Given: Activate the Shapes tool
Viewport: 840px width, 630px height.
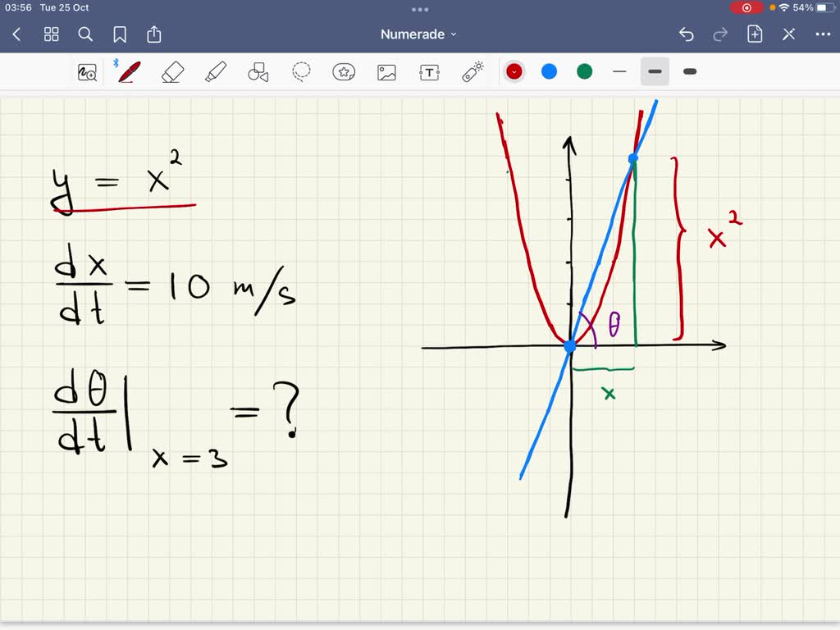Looking at the screenshot, I should [x=258, y=72].
